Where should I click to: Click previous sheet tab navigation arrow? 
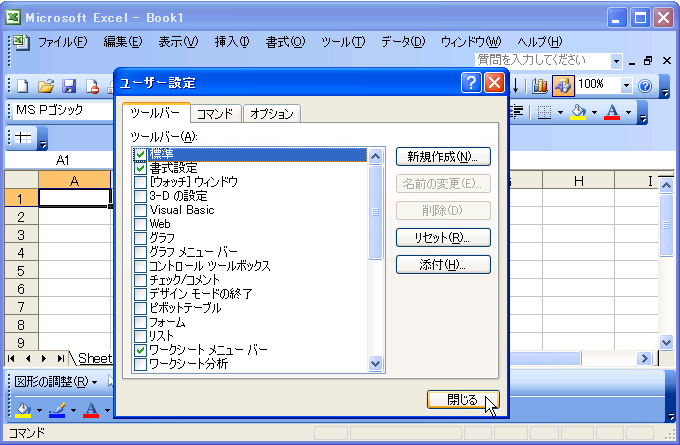[28, 359]
